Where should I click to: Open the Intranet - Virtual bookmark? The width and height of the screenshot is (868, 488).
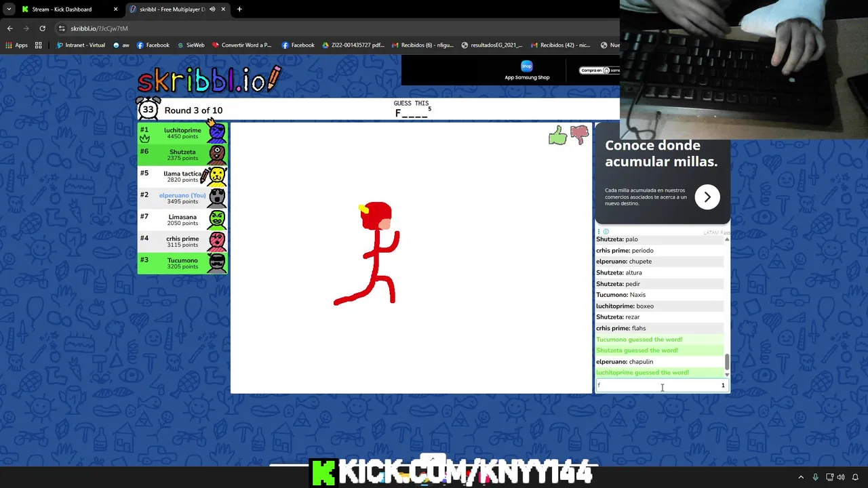[81, 45]
